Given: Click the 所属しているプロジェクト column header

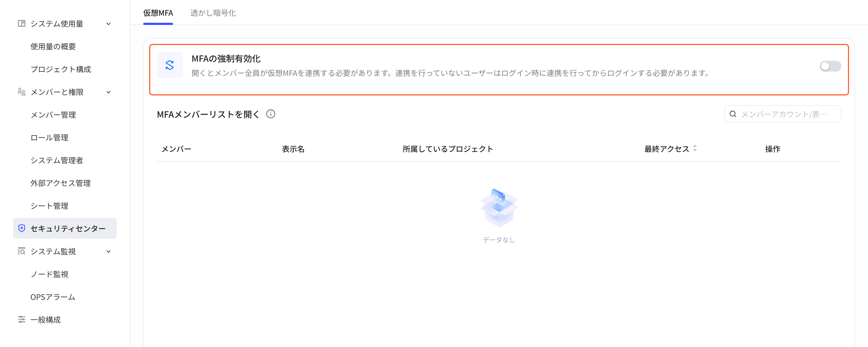Looking at the screenshot, I should coord(448,149).
